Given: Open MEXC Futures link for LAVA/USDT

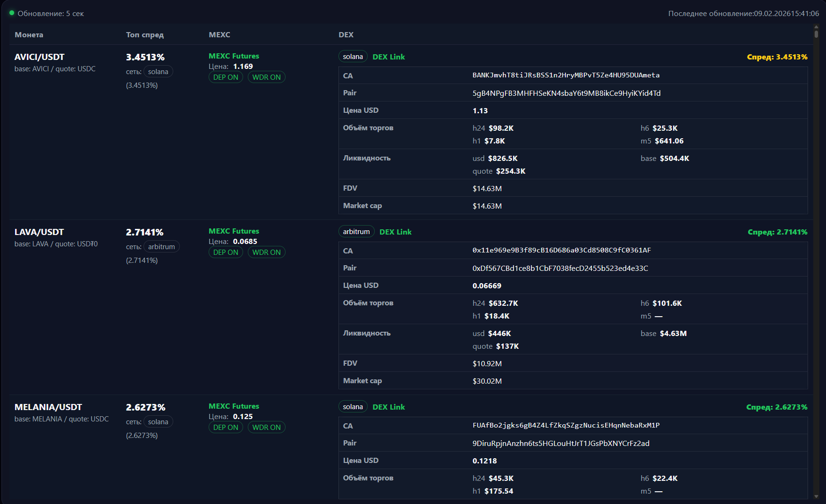Looking at the screenshot, I should click(234, 231).
